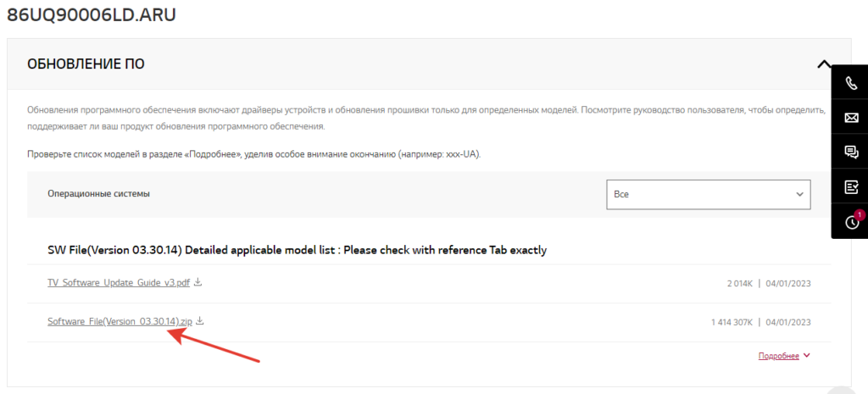Click the Подробнее link text
Image resolution: width=868 pixels, height=394 pixels.
point(778,356)
